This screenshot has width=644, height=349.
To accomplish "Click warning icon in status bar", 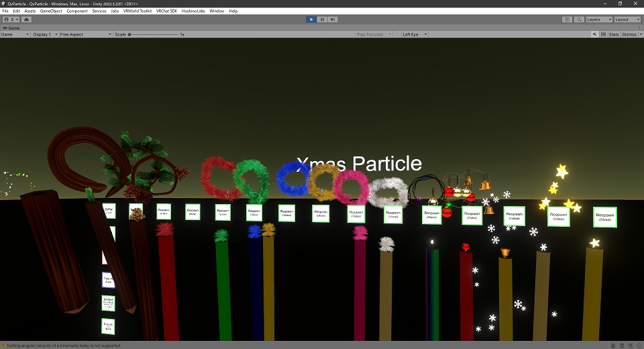I will tap(3, 345).
